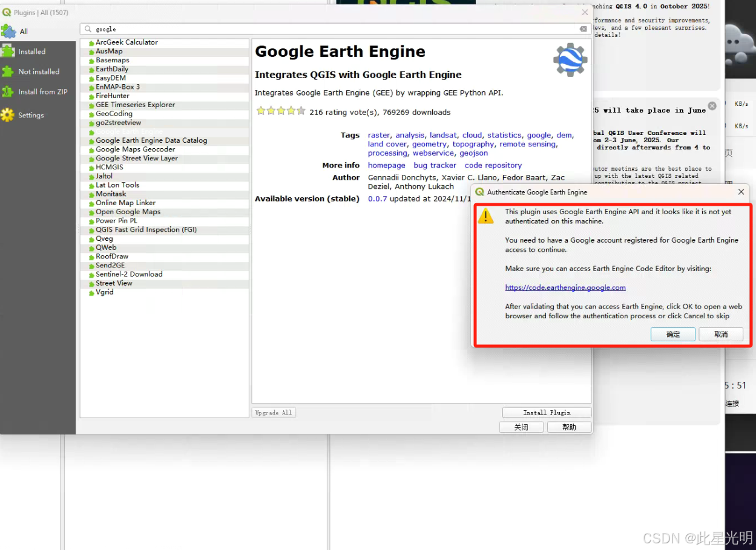Open the Install from ZIP tab
Screen dimensions: 756x550
point(38,92)
